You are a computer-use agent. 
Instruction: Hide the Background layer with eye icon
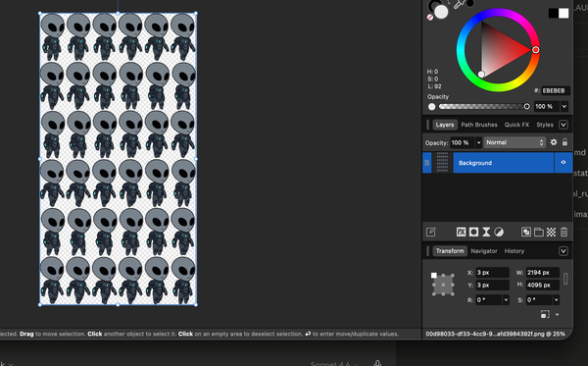pos(563,163)
